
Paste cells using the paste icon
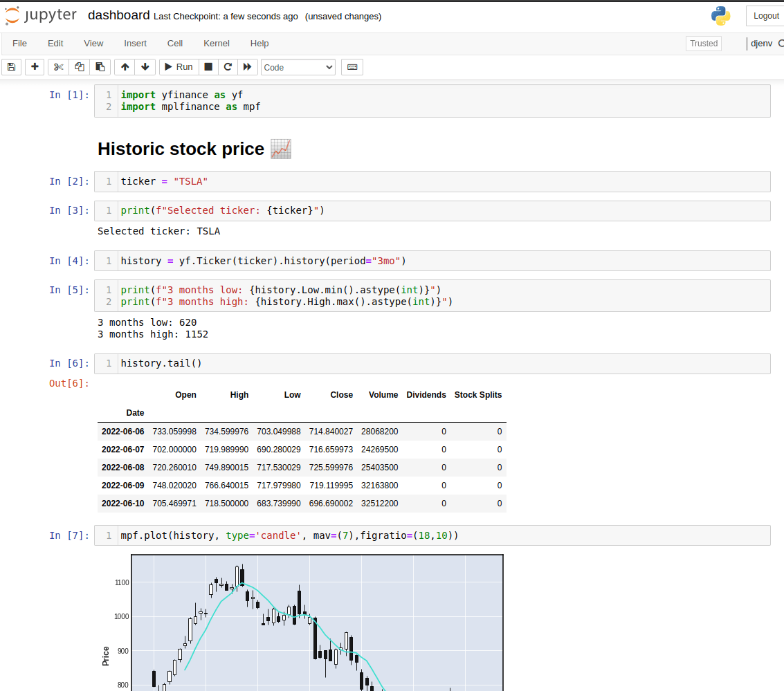click(x=100, y=66)
